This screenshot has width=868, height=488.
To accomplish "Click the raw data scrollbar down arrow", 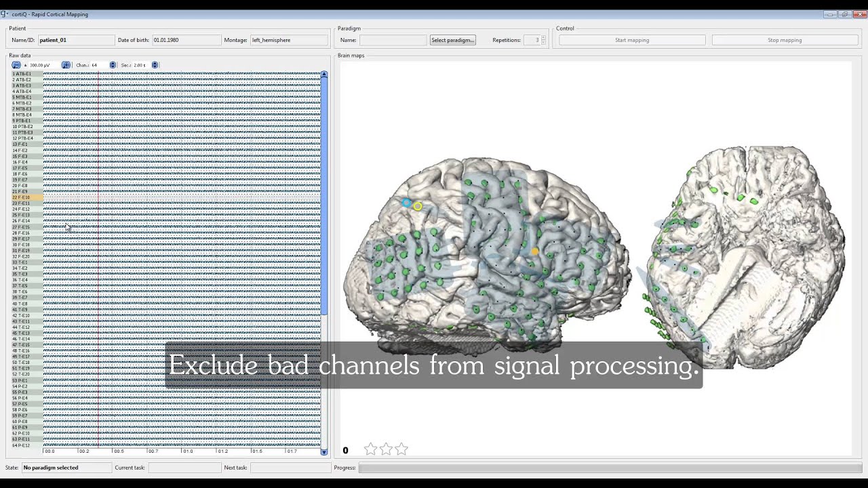I will [x=324, y=452].
